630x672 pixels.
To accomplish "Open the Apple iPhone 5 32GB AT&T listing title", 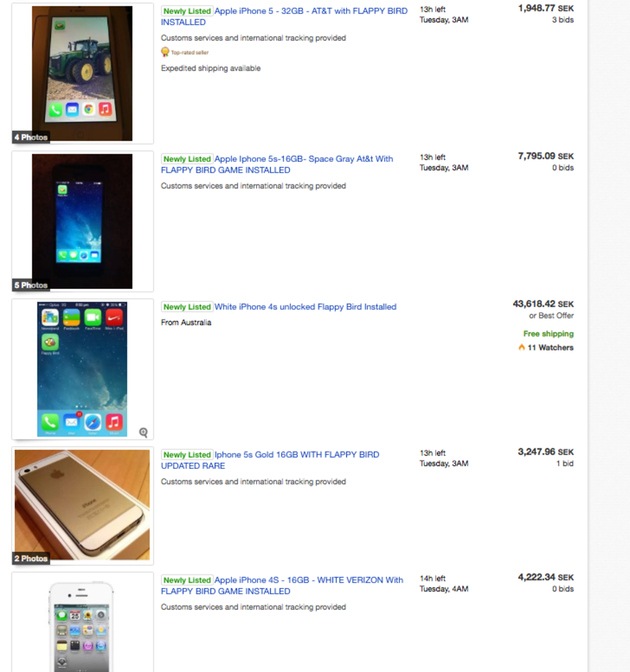I will (x=284, y=17).
